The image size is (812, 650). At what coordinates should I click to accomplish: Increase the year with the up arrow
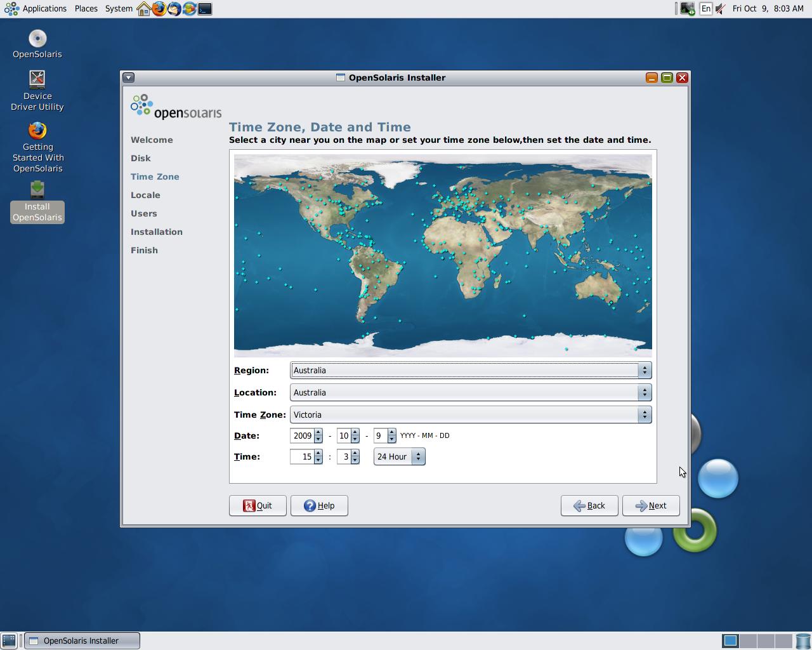pyautogui.click(x=318, y=433)
